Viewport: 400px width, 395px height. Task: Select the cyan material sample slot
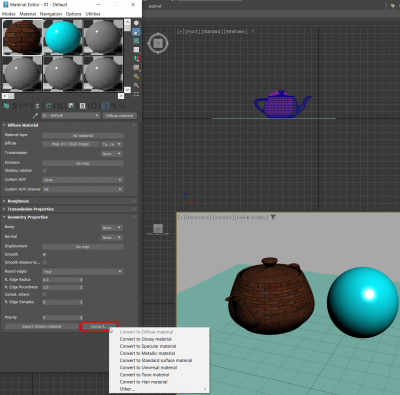point(63,37)
